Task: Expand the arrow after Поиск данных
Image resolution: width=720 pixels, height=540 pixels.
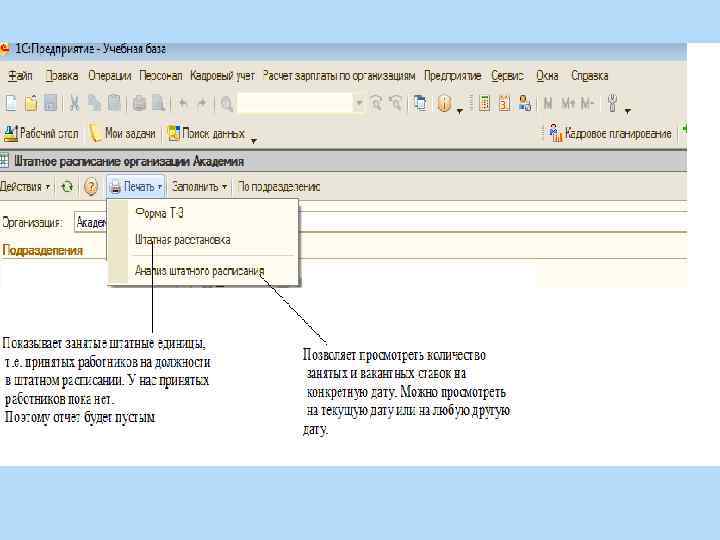Action: click(253, 141)
